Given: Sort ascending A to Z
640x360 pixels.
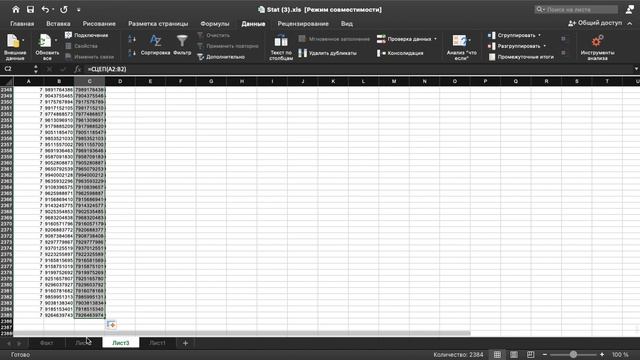Looking at the screenshot, I should click(132, 39).
